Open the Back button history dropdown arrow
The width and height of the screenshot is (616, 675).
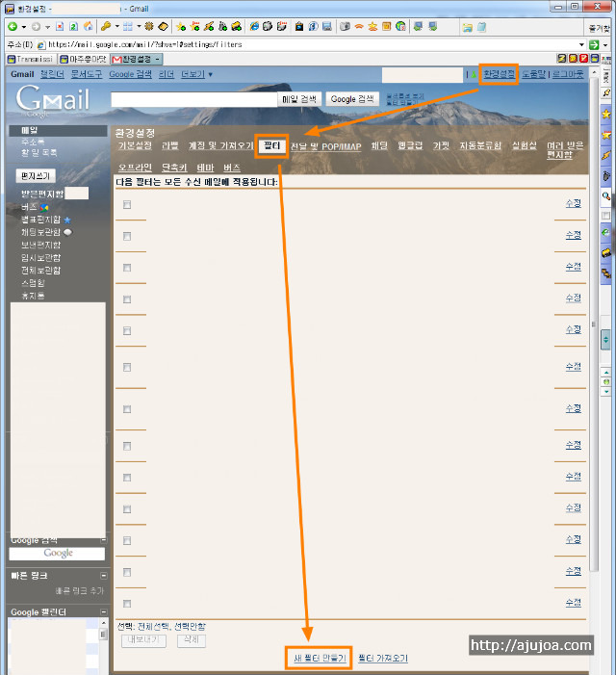tap(24, 27)
